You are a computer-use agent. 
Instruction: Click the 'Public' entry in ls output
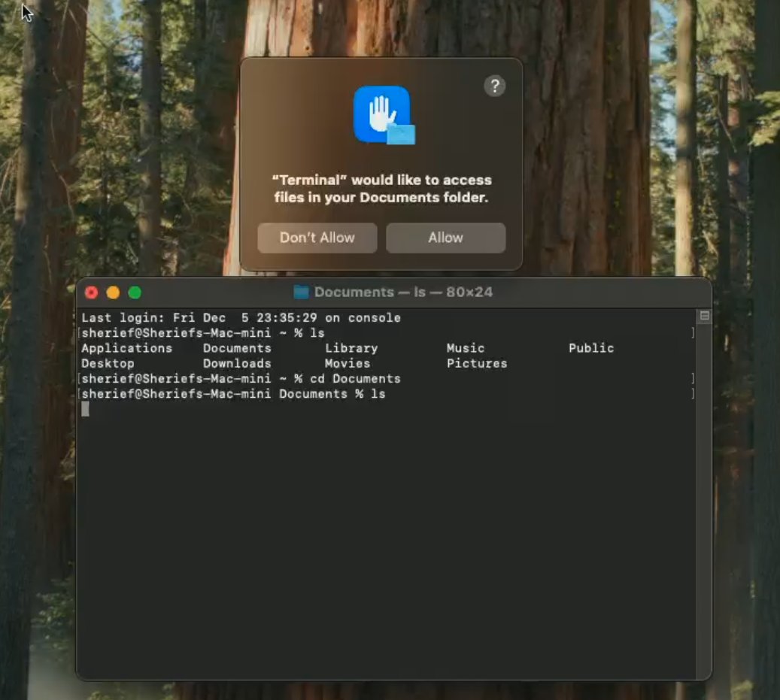[591, 348]
